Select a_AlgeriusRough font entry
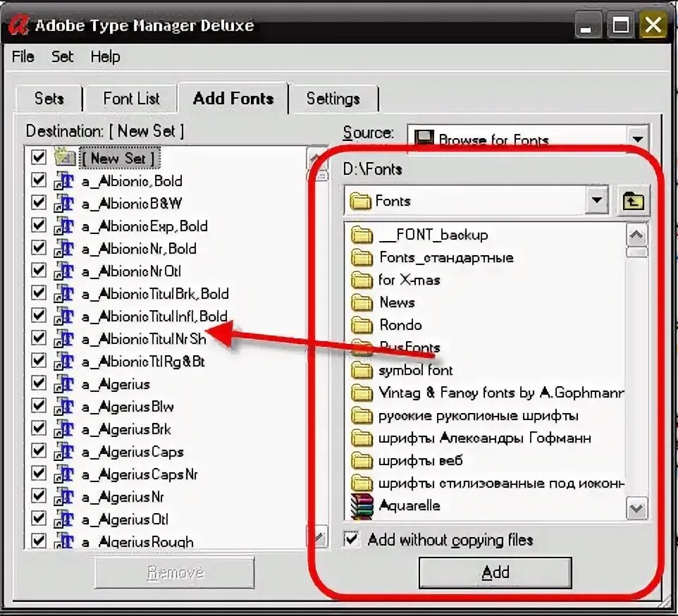 coord(137,541)
